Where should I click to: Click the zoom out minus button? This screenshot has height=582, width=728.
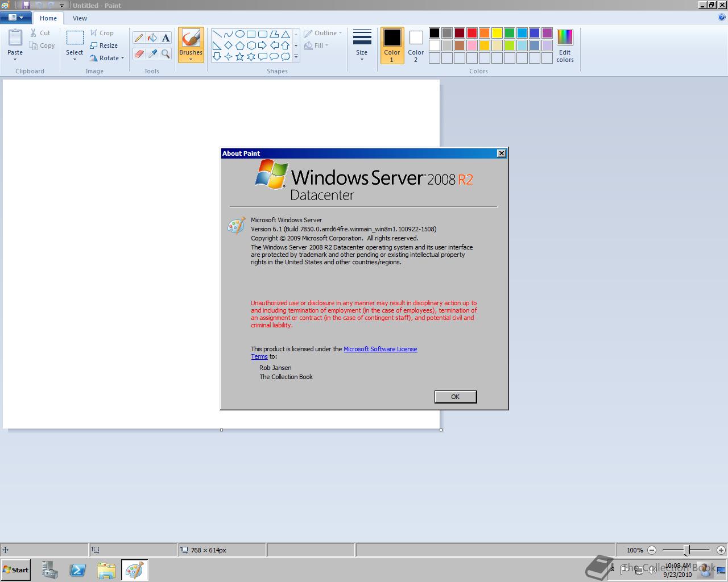pos(652,550)
